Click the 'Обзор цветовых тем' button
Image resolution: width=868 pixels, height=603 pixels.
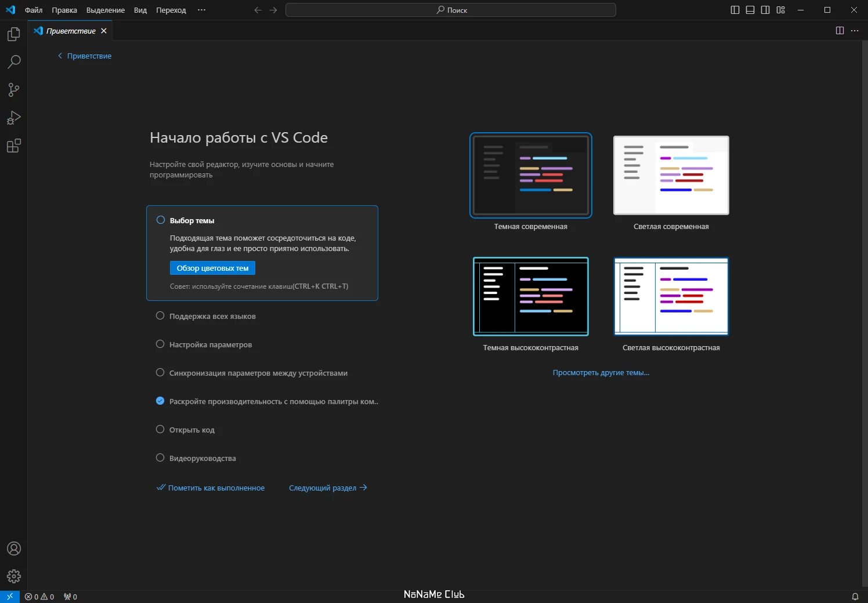212,268
